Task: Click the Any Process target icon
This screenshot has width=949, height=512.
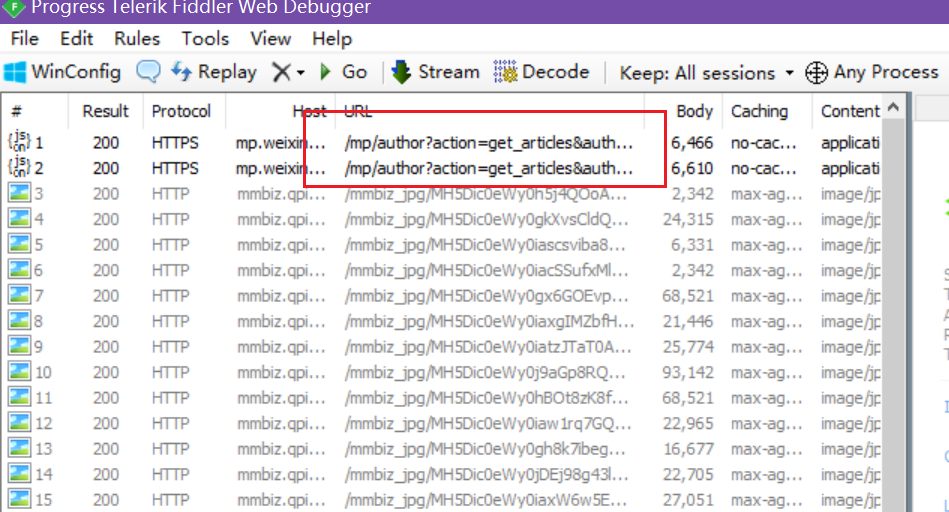Action: point(816,73)
